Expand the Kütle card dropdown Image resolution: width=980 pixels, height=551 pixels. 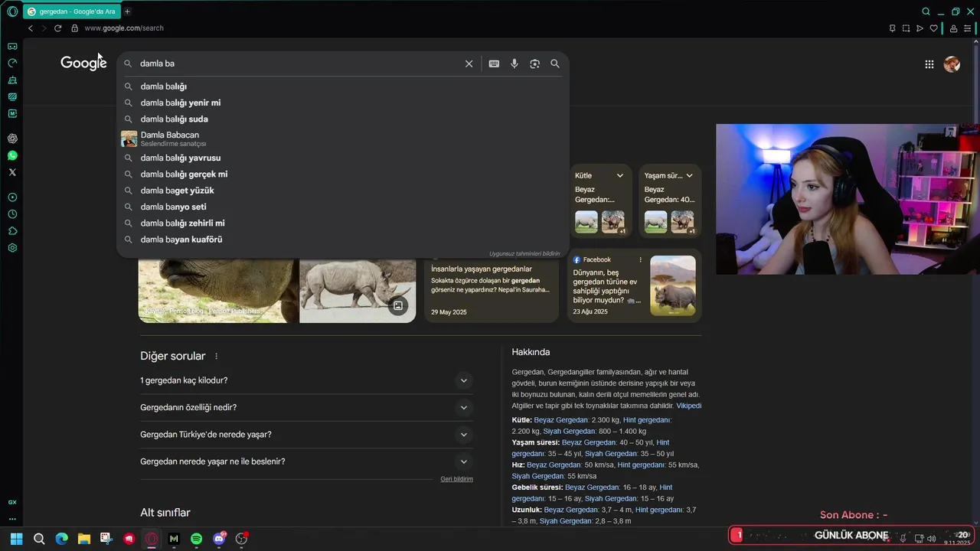[x=620, y=176]
